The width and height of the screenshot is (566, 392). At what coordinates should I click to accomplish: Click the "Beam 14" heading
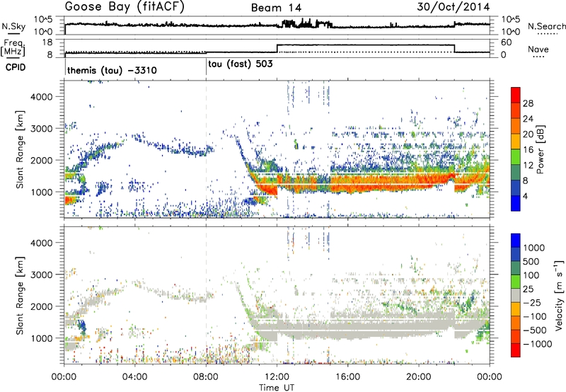(x=276, y=8)
